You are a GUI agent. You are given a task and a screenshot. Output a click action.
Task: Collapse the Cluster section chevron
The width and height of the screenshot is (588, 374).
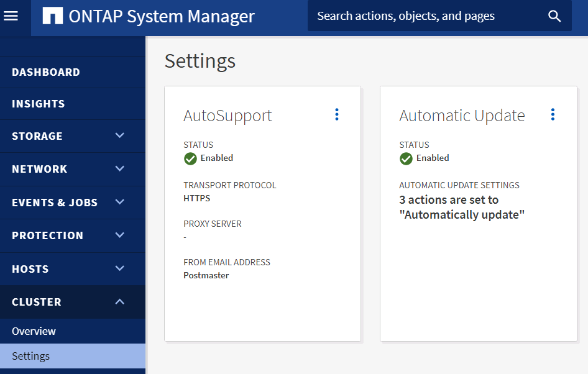(x=120, y=302)
